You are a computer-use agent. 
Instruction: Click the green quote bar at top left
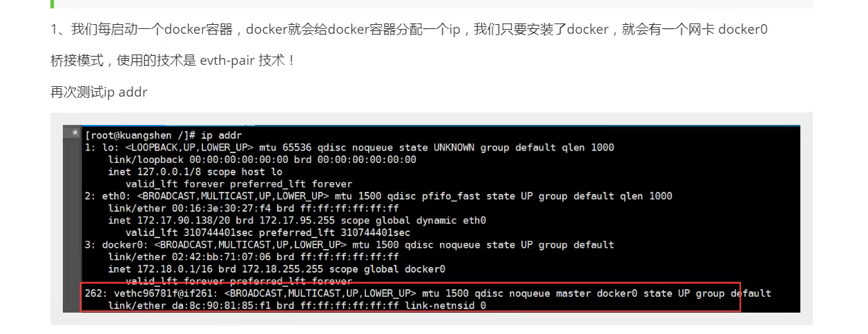pyautogui.click(x=52, y=3)
